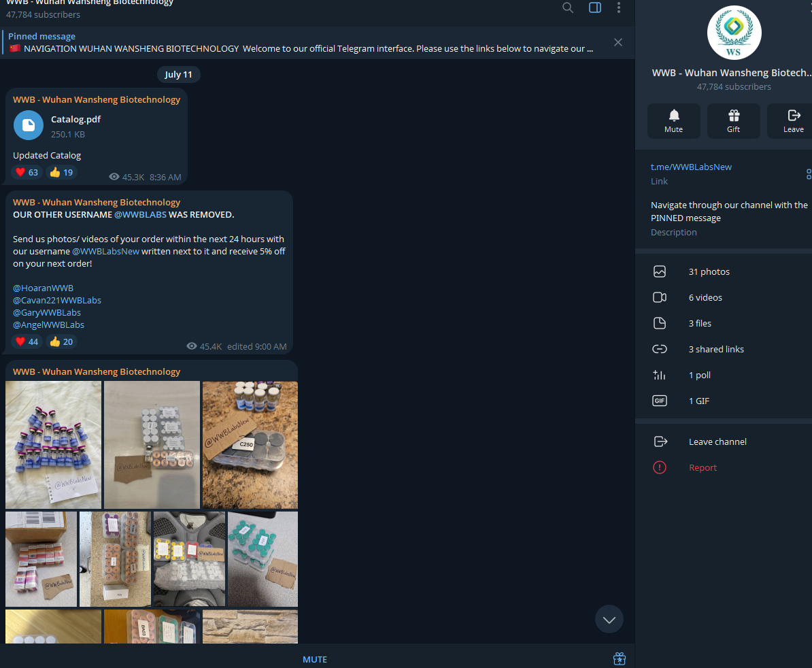Viewport: 812px width, 668px height.
Task: Click the Leave channel exit icon
Action: [660, 441]
